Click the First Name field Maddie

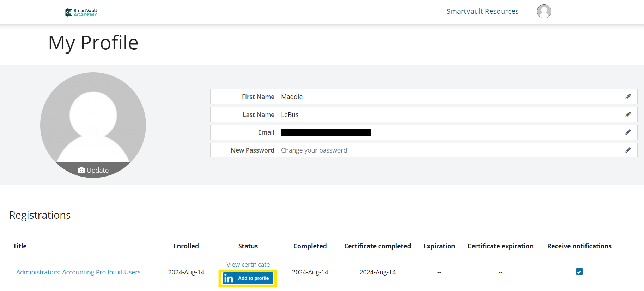click(x=424, y=97)
